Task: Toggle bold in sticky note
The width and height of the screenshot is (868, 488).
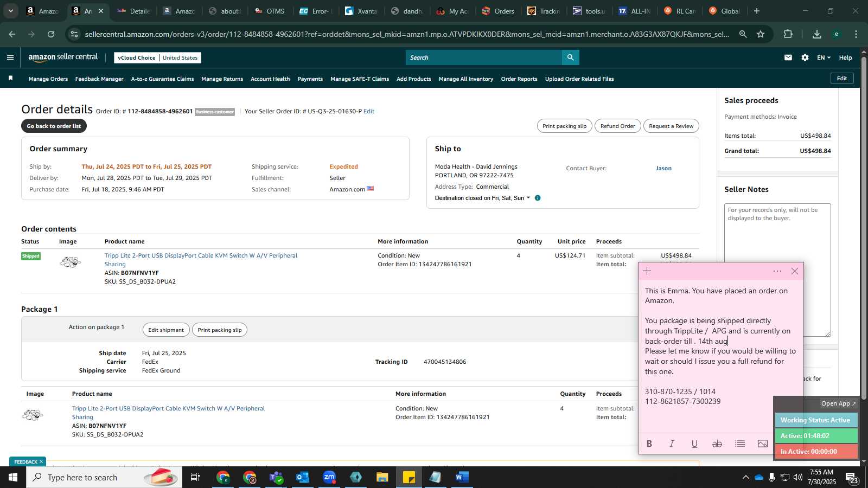Action: [649, 444]
